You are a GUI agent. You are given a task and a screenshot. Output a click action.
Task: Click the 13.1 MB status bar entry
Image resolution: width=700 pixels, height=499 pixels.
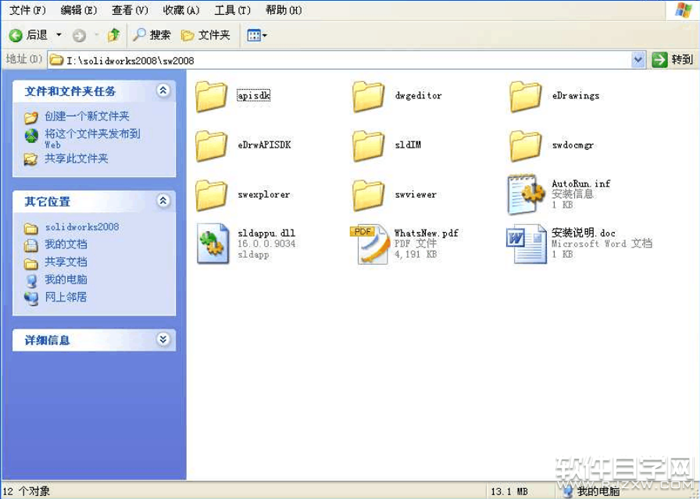509,492
